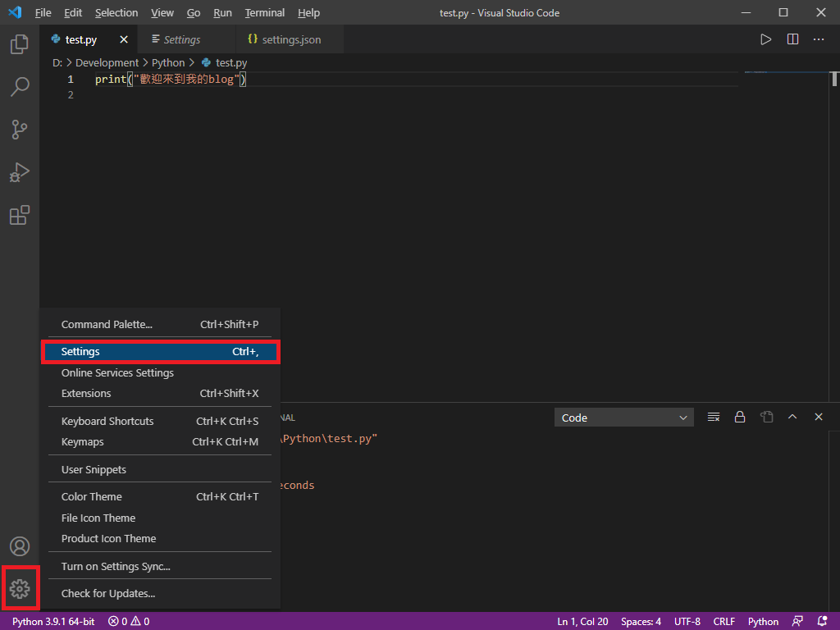Screen dimensions: 840x630
Task: Open the Accounts icon
Action: pos(20,546)
